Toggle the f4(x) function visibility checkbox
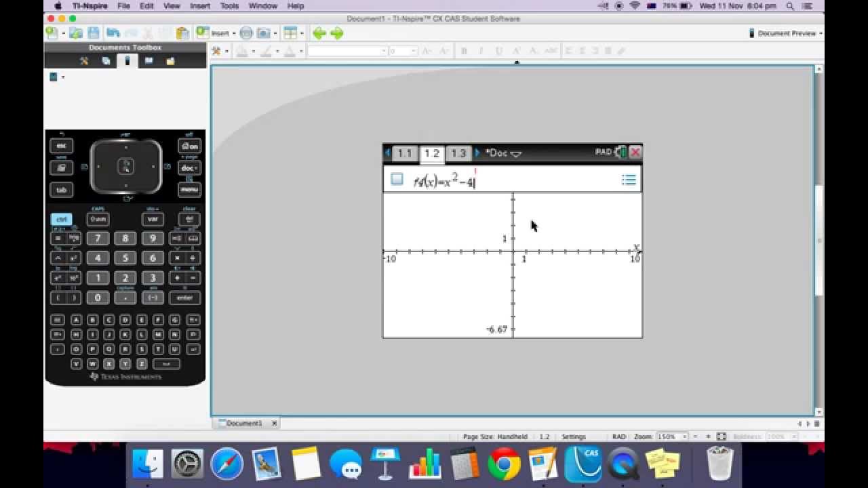 pyautogui.click(x=397, y=179)
